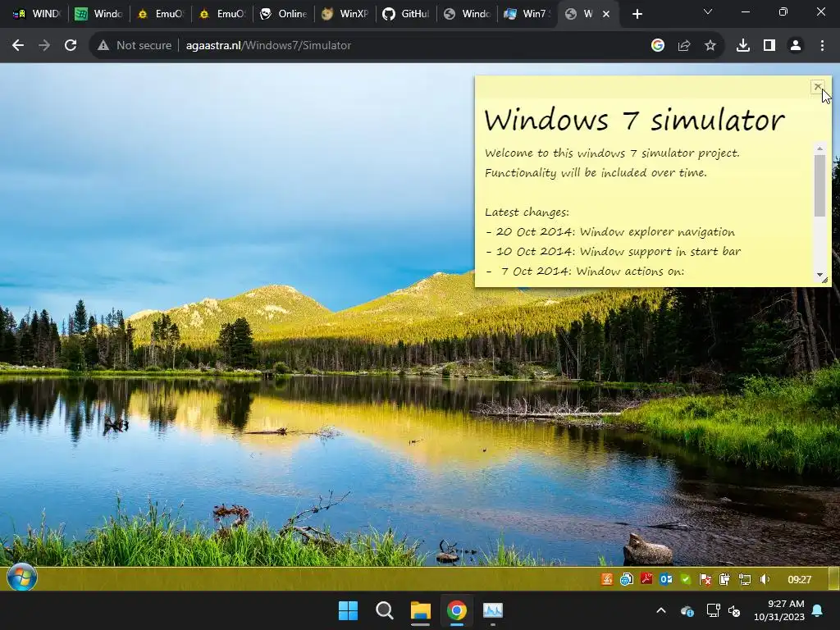Screen dimensions: 840x630
Task: Go forward in browser
Action: click(x=44, y=46)
